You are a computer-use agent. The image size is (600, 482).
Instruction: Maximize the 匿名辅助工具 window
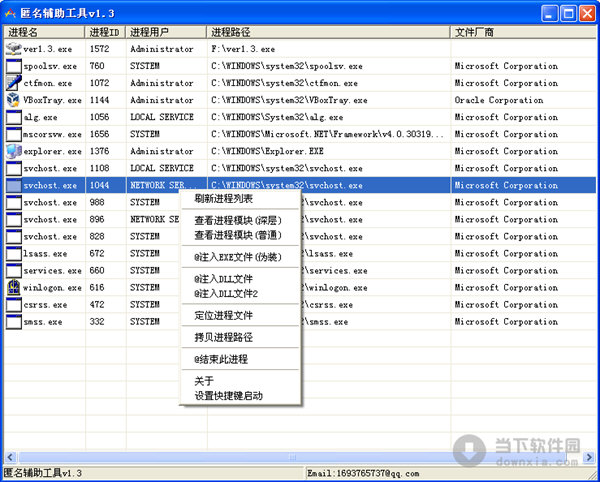(x=569, y=14)
